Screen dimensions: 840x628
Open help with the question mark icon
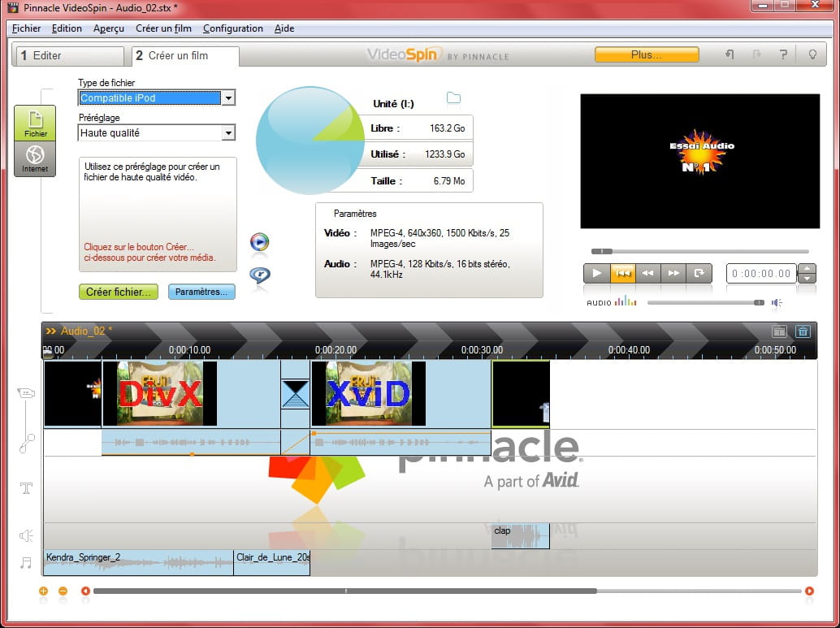click(783, 54)
